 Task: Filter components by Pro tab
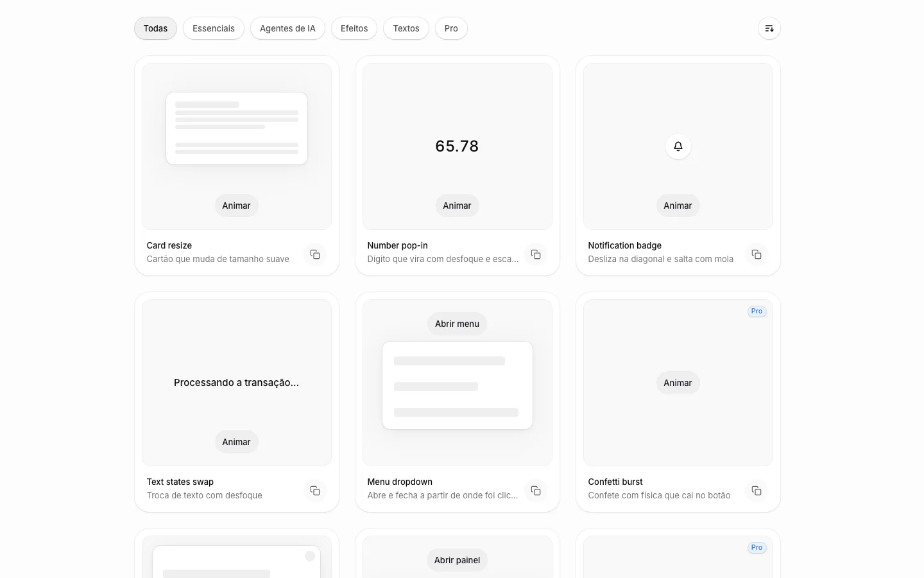point(451,28)
